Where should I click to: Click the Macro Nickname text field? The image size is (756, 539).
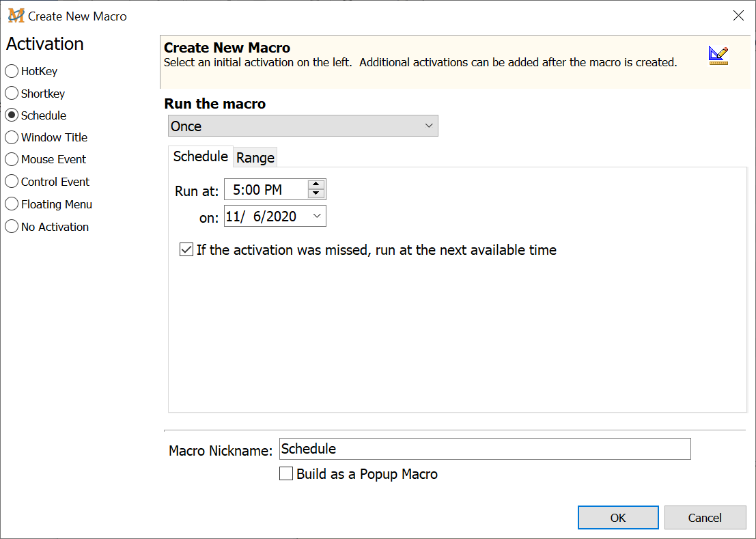(485, 449)
